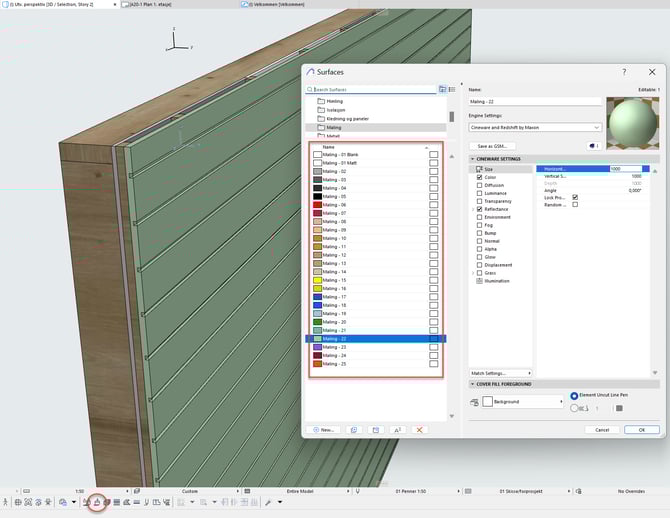Click the circled surface painter icon in bottom toolbar
Screen dimensions: 670x518
click(x=97, y=502)
